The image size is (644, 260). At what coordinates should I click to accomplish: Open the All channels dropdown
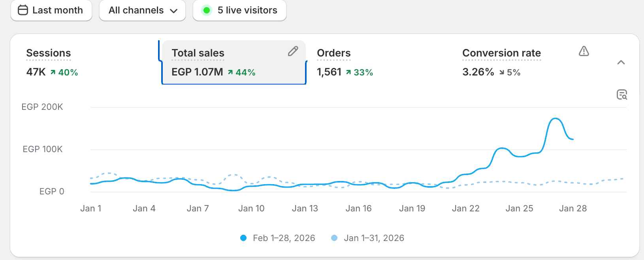pyautogui.click(x=142, y=10)
